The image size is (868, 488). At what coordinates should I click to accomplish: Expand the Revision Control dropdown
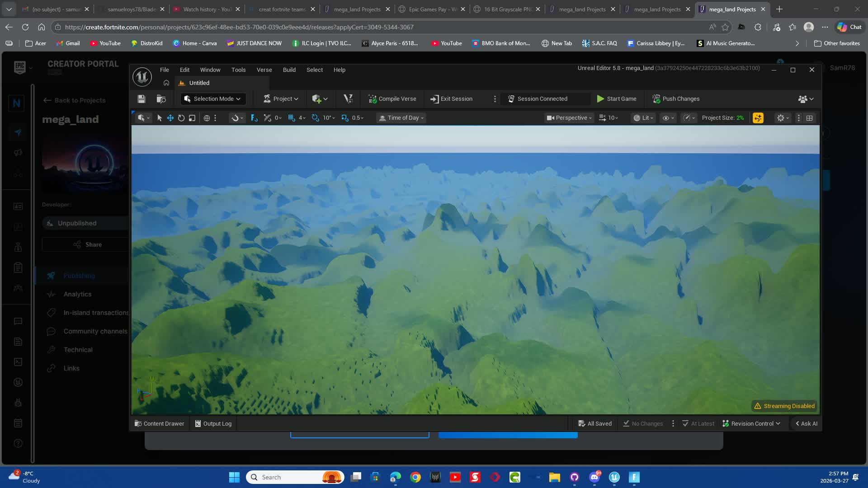tap(751, 424)
